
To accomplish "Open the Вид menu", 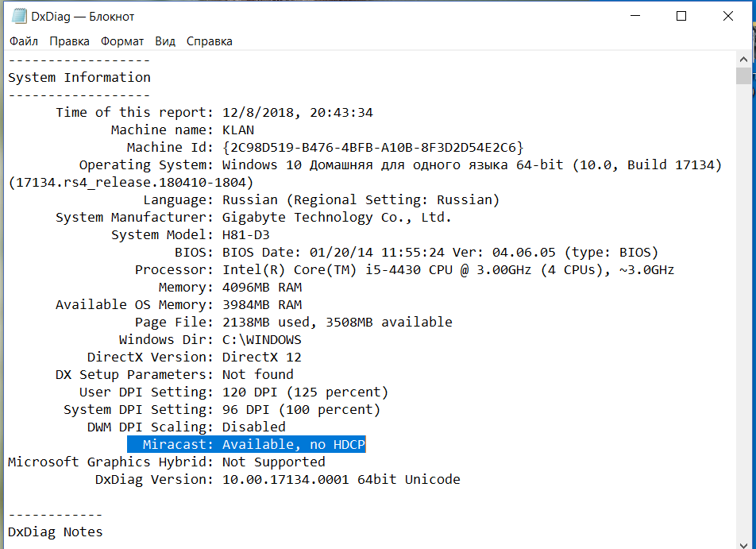I will point(165,41).
